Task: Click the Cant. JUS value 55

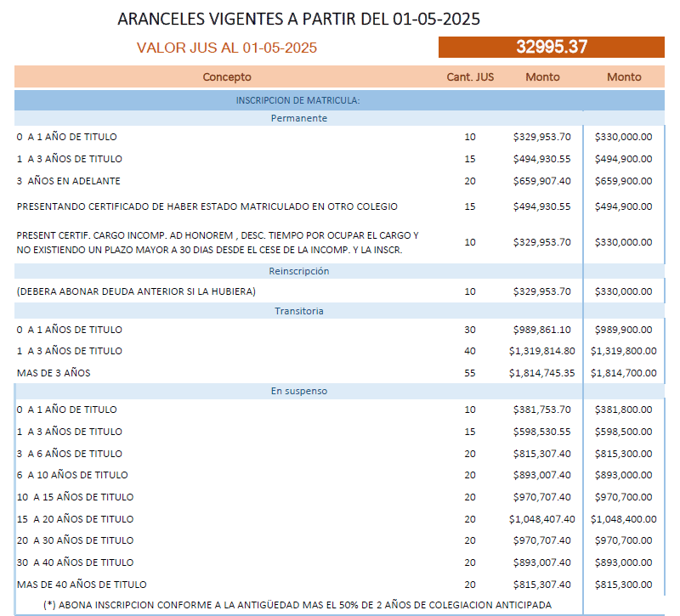Action: click(470, 373)
